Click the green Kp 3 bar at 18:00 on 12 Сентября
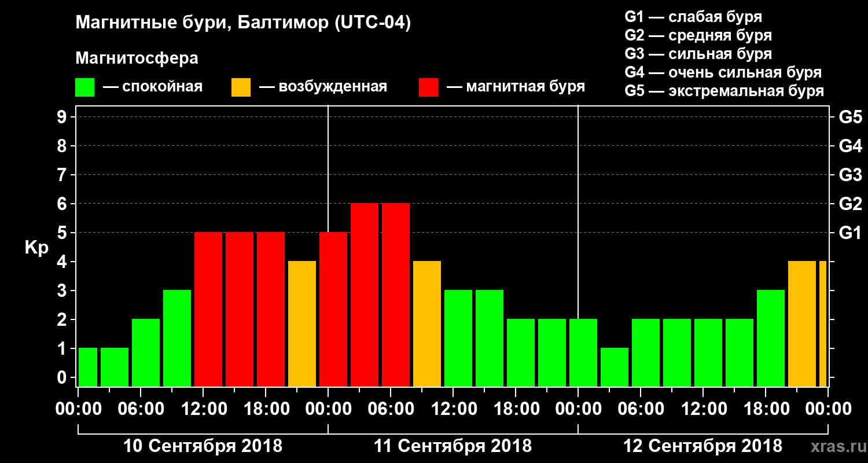Image resolution: width=868 pixels, height=463 pixels. 771,338
